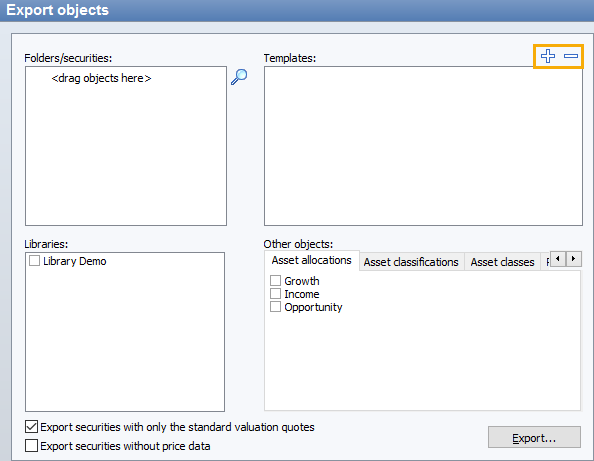Open the magnifier search for folders/securities
This screenshot has height=461, width=594.
(239, 77)
